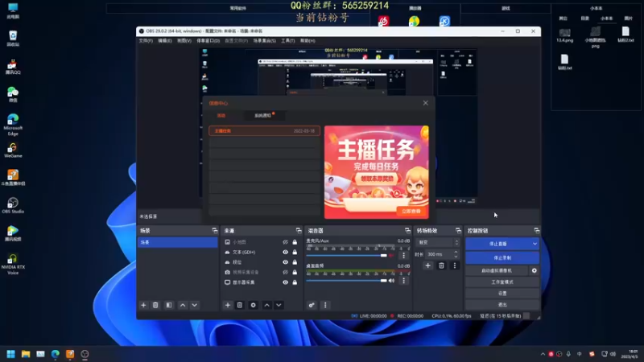
Task: Select the 场景 item in Scenes list
Action: click(177, 243)
